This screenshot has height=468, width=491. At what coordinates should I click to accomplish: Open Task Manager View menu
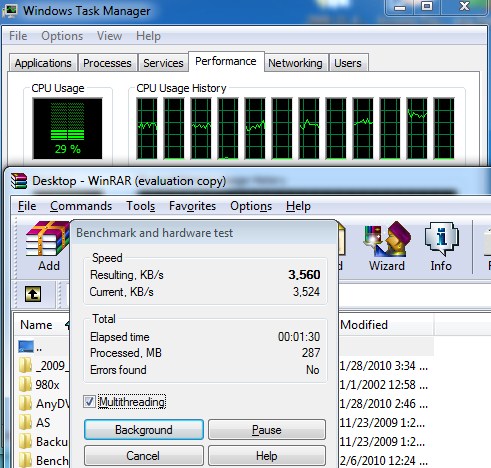[109, 36]
